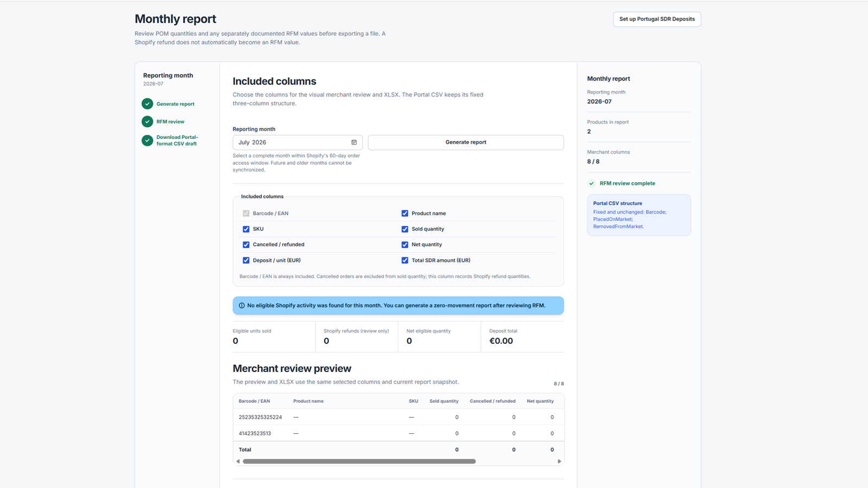
Task: Click the Included columns heading
Action: coord(275,81)
